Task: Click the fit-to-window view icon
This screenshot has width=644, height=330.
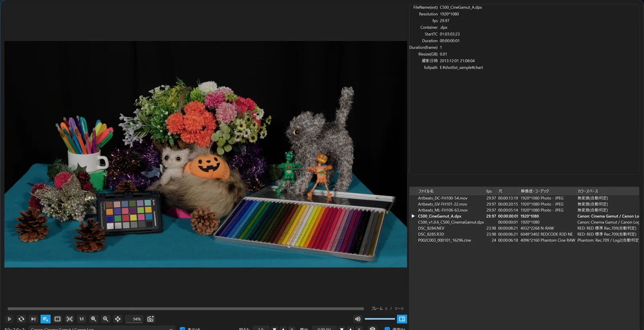Action: pos(58,319)
